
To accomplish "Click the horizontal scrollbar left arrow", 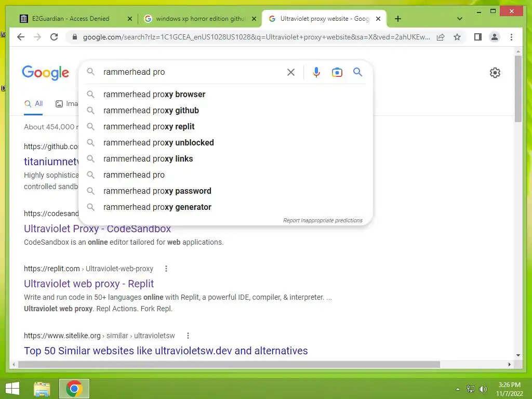I will coord(14,364).
